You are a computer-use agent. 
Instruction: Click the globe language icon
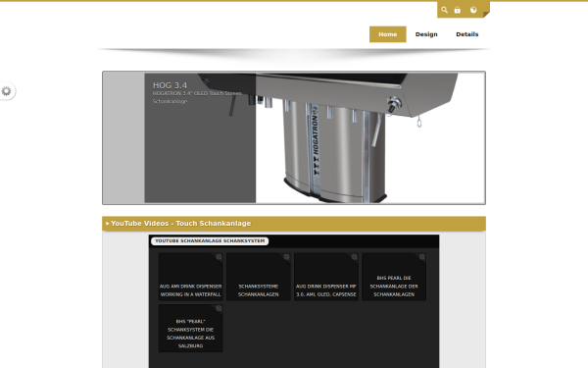(473, 10)
